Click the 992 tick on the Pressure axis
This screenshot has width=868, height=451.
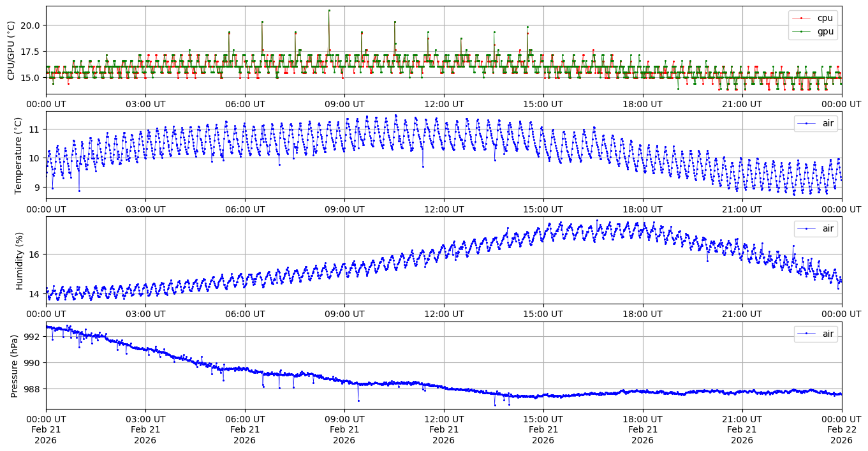[33, 337]
